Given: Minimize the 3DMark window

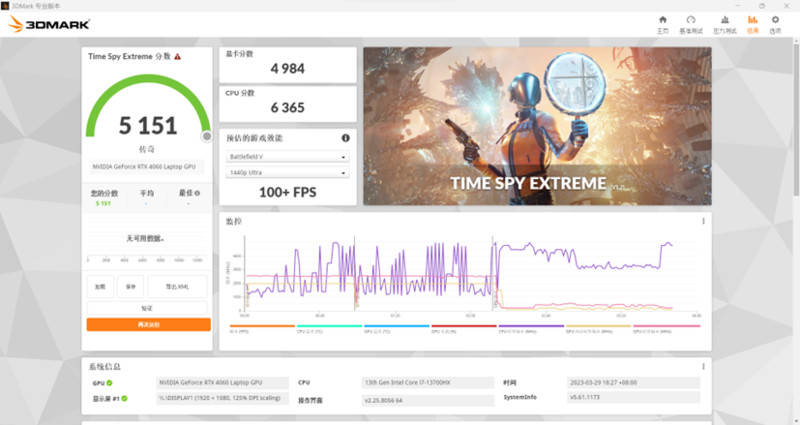Looking at the screenshot, I should coord(738,6).
